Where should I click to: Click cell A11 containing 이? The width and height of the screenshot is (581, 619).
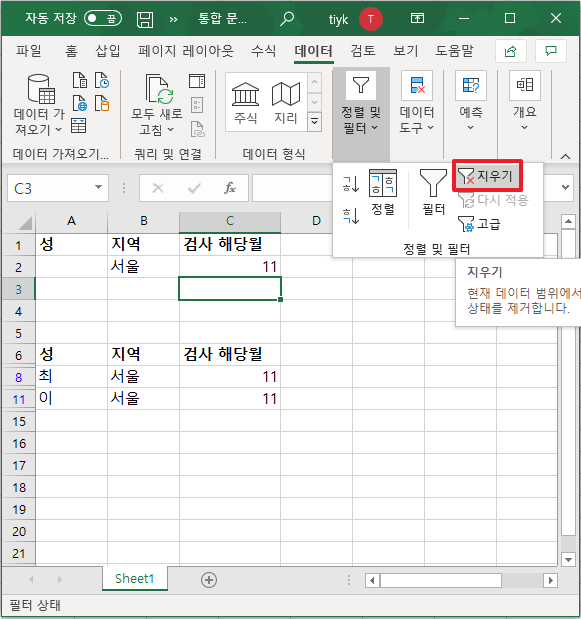[71, 399]
